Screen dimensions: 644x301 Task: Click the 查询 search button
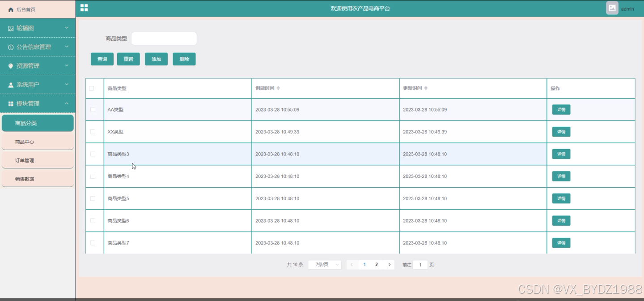[x=102, y=59]
